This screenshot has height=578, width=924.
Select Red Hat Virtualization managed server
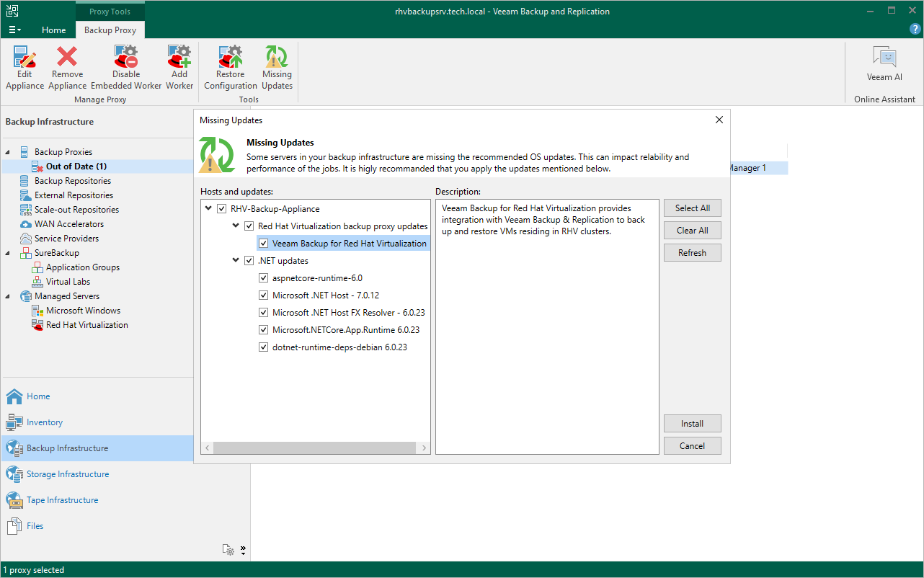87,325
